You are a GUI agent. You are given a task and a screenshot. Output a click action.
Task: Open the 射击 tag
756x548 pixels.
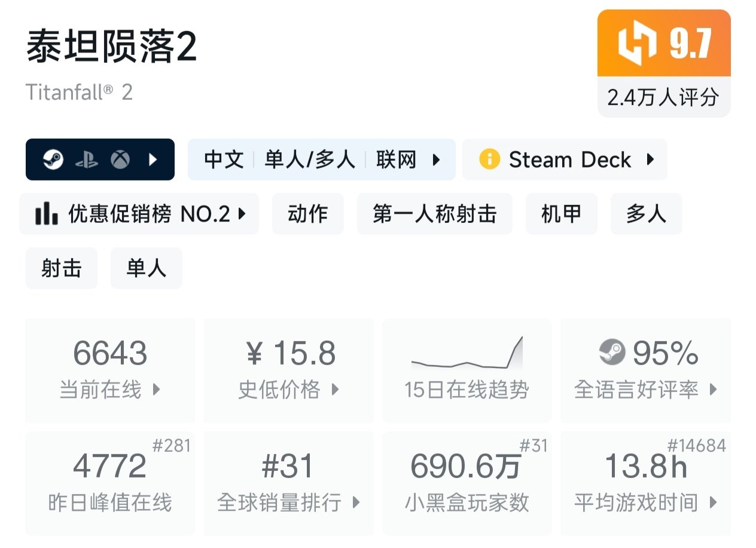61,268
